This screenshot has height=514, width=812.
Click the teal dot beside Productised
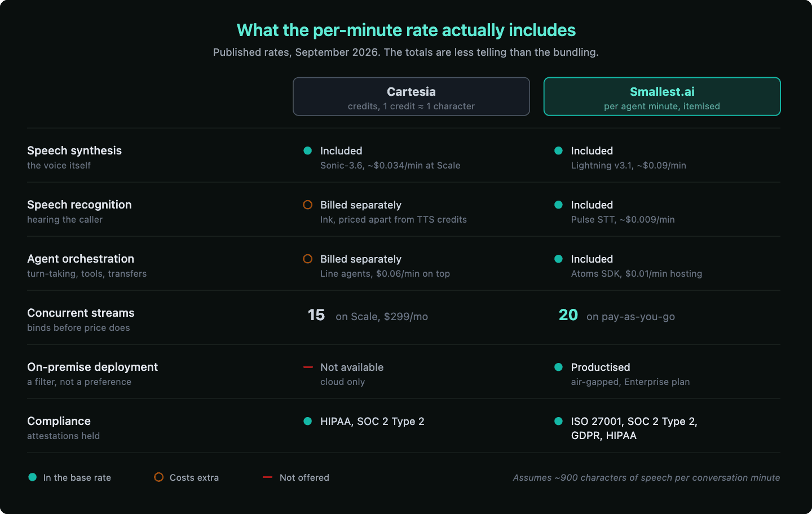[x=558, y=367]
